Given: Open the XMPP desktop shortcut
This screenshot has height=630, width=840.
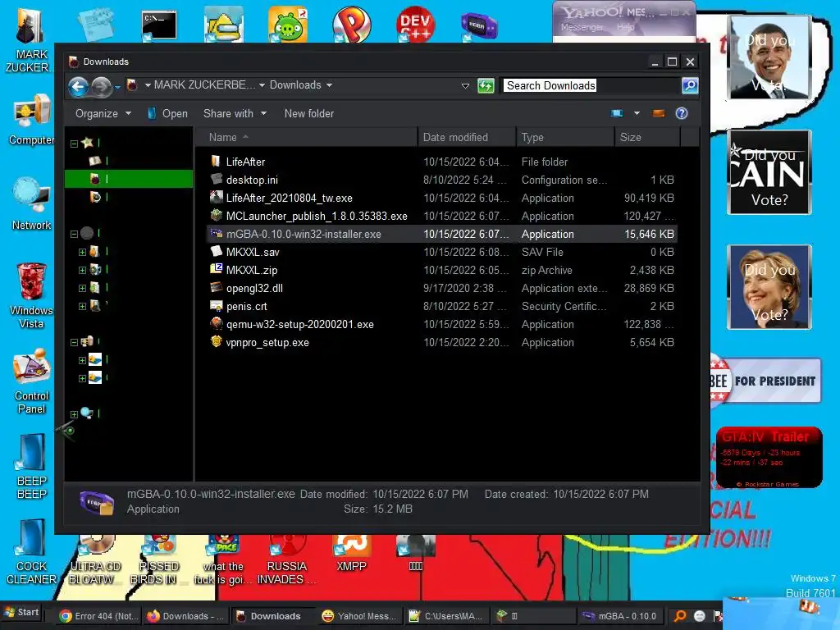Looking at the screenshot, I should click(x=351, y=554).
